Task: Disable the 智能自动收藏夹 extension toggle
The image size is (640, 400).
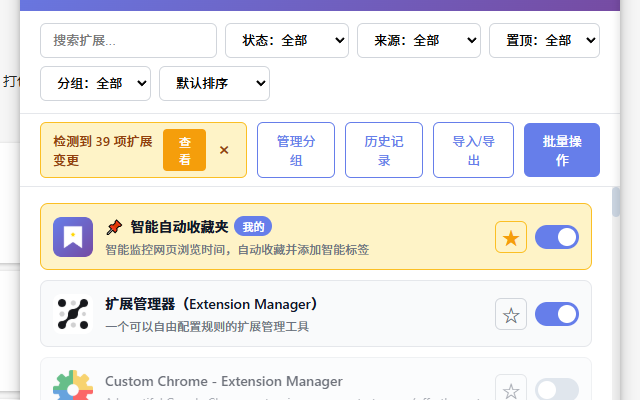Action: click(557, 237)
